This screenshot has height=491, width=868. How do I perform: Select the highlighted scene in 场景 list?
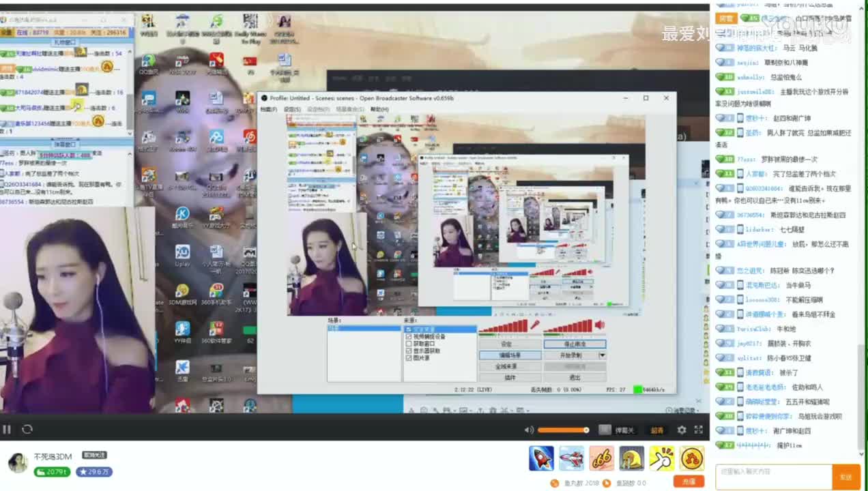(x=364, y=329)
